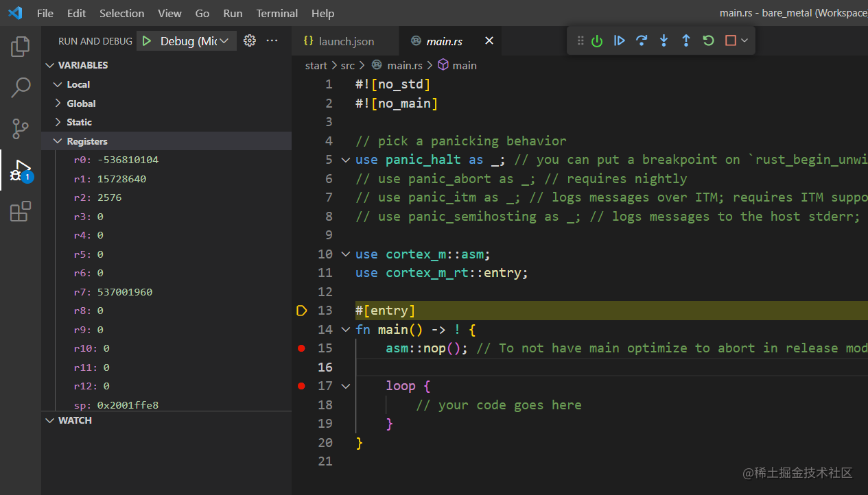
Task: Toggle the breakpoint on line 17
Action: click(x=301, y=385)
